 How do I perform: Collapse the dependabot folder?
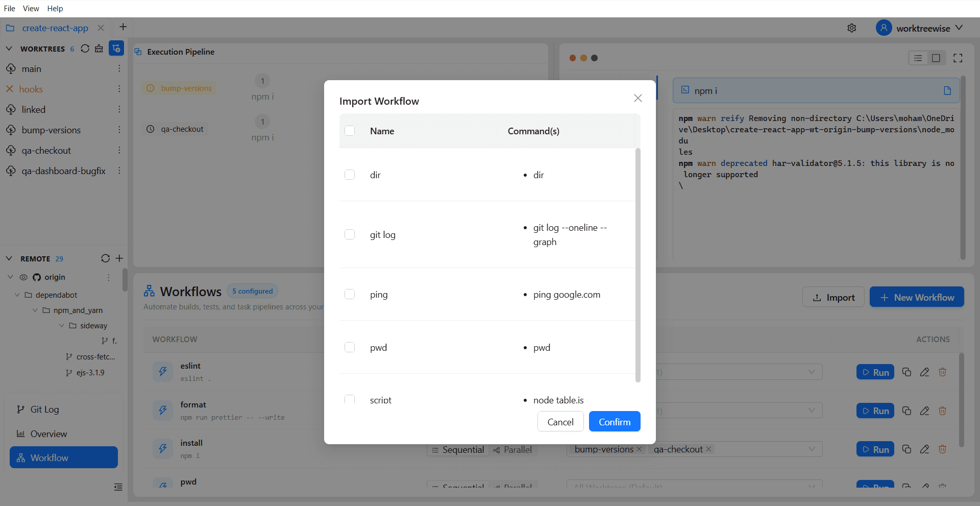(17, 295)
